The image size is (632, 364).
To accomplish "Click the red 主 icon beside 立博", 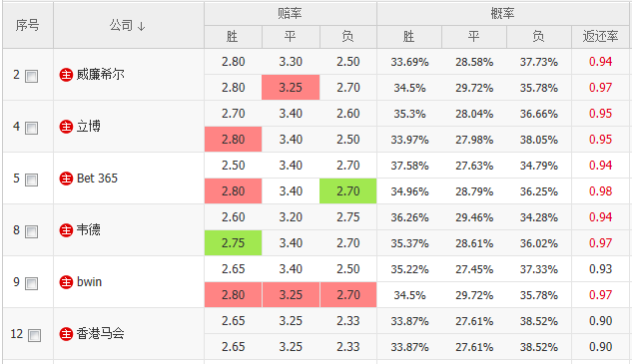I will tap(66, 127).
